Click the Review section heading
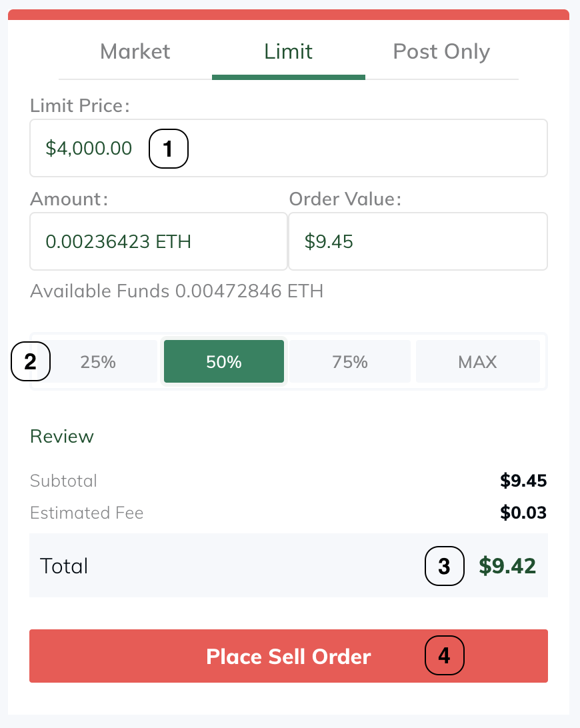The width and height of the screenshot is (580, 728). click(62, 437)
